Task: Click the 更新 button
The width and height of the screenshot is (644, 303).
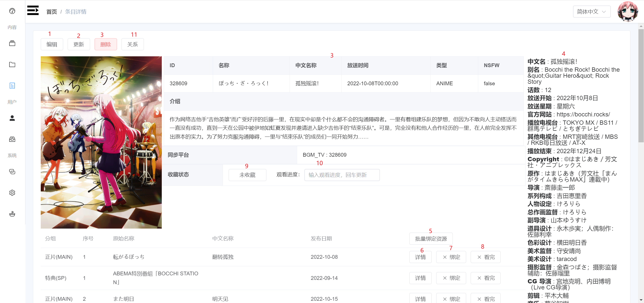Action: [x=79, y=44]
